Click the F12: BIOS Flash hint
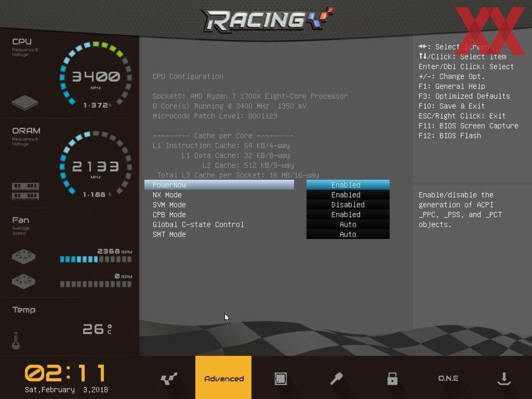Viewport: 532px width, 399px height. click(x=450, y=135)
